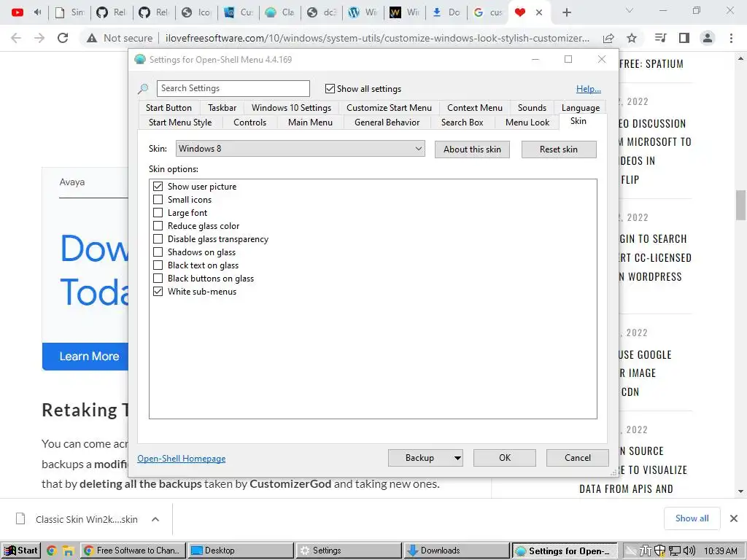This screenshot has height=560, width=747.
Task: Open the Start button on taskbar
Action: point(20,551)
